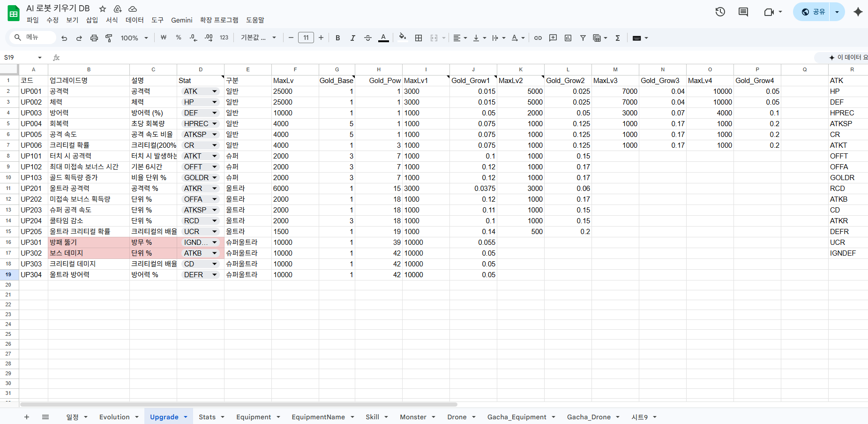Open the all sheets list icon
Viewport: 868px width, 424px height.
coord(45,417)
